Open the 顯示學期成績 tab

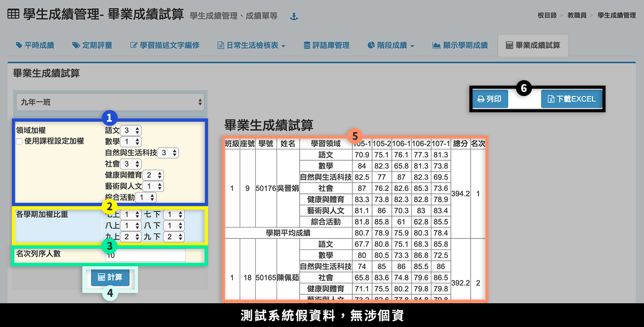click(x=460, y=46)
